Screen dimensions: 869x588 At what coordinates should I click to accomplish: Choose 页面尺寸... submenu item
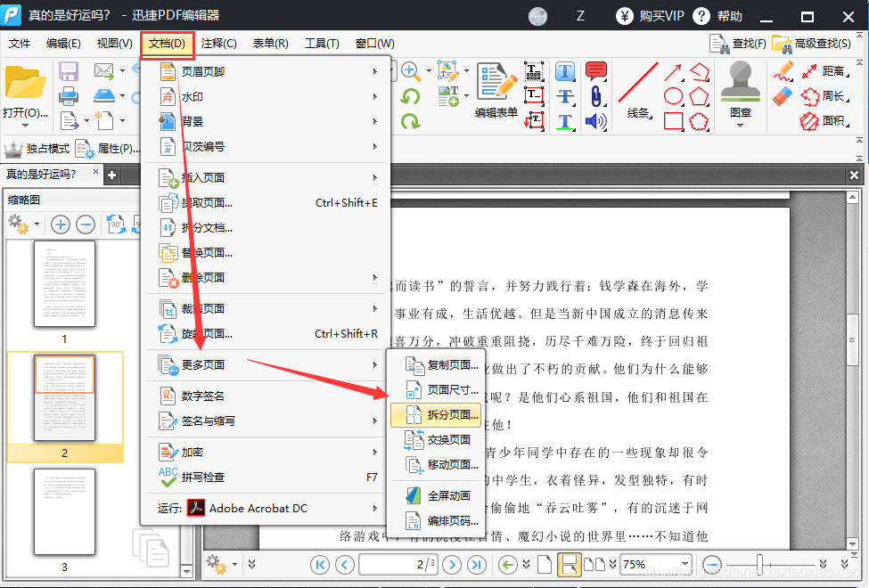click(x=436, y=389)
